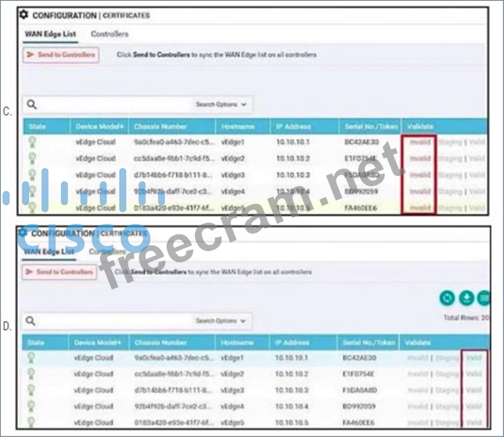
Task: Click the vEdge1 state certificate icon in panel C
Action: (x=32, y=141)
